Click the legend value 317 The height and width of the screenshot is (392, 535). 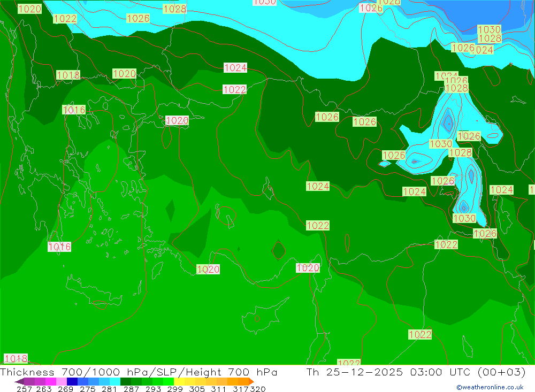(x=241, y=389)
